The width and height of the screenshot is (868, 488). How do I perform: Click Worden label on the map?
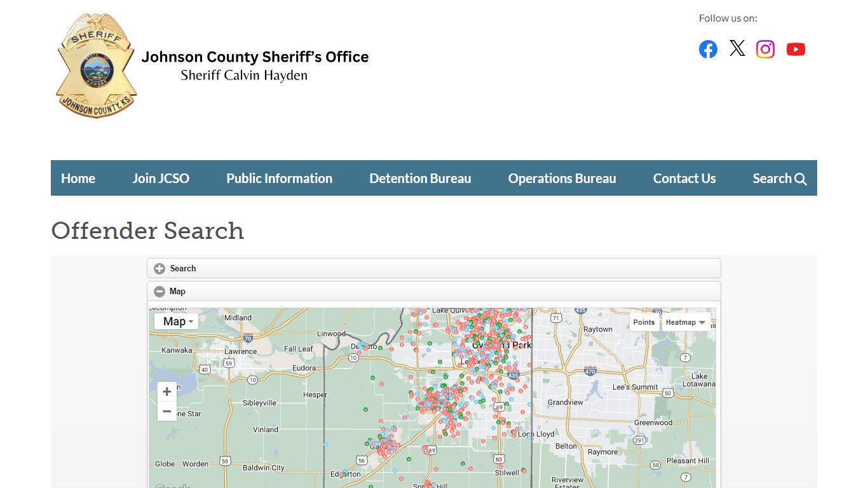[x=195, y=464]
